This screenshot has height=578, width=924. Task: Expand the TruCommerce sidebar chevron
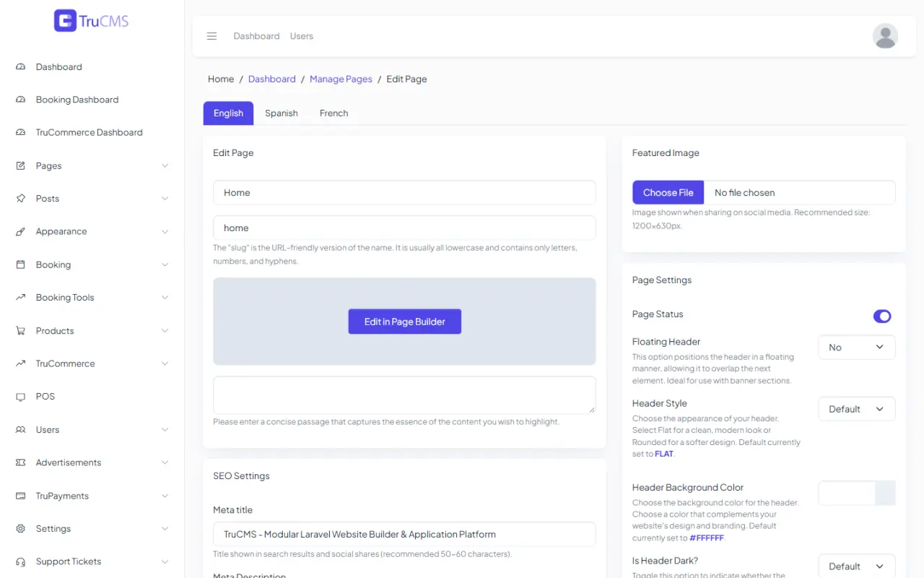pos(165,363)
